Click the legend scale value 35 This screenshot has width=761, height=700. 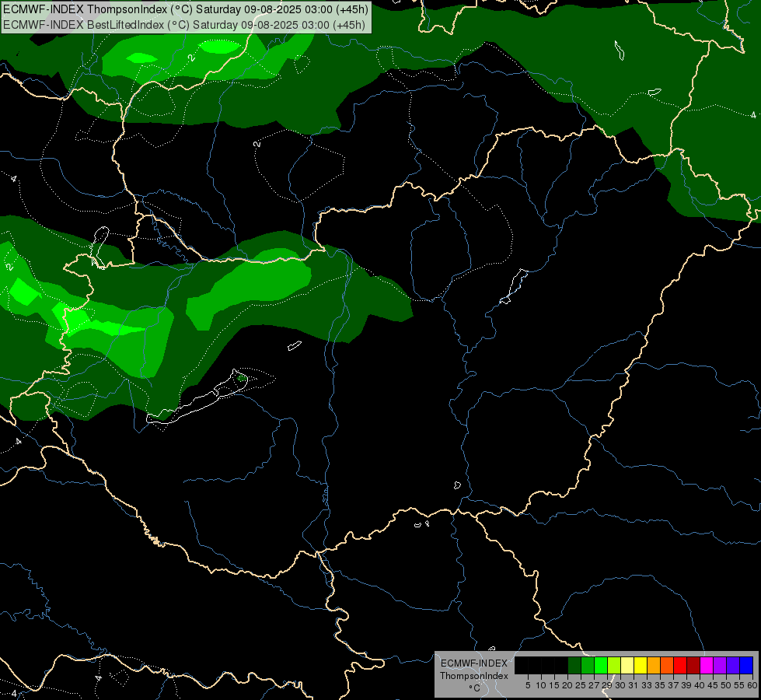click(660, 685)
